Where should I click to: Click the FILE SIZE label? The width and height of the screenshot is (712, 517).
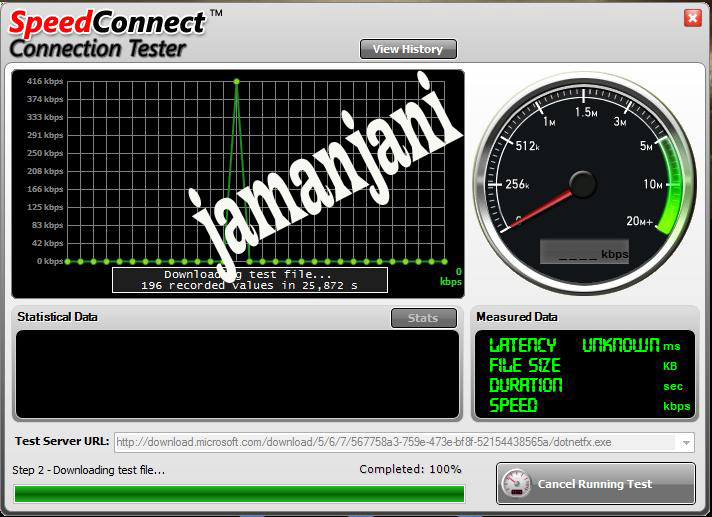pyautogui.click(x=524, y=365)
